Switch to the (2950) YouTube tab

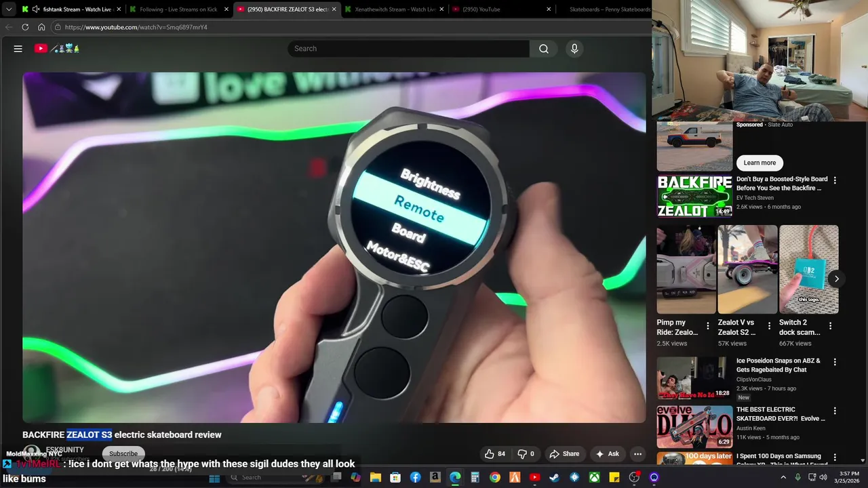502,9
